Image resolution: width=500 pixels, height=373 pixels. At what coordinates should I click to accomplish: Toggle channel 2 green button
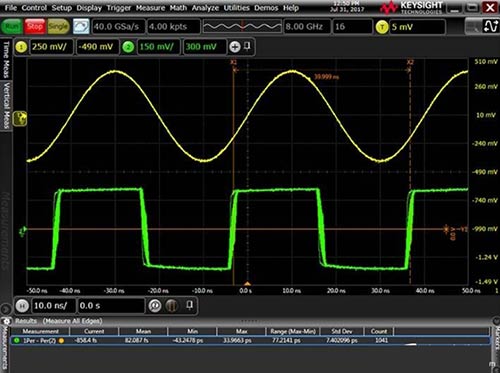(128, 47)
